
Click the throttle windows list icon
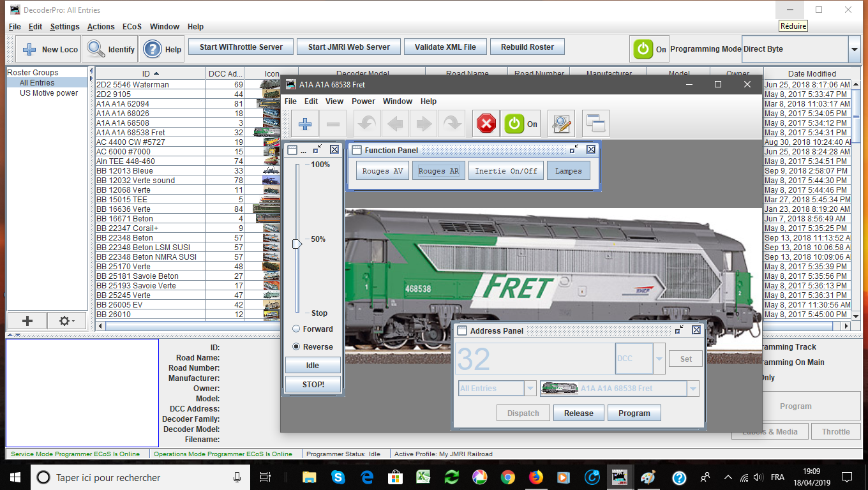click(596, 124)
